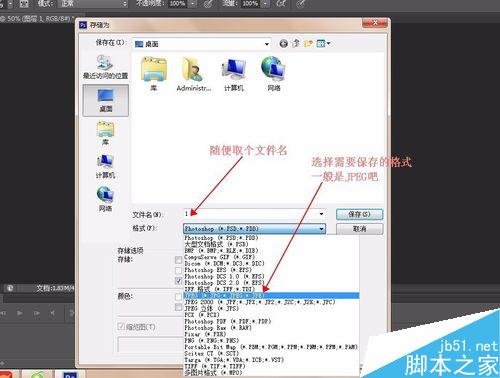Choose IFF 格式 in format list
500x378 pixels.
click(271, 289)
